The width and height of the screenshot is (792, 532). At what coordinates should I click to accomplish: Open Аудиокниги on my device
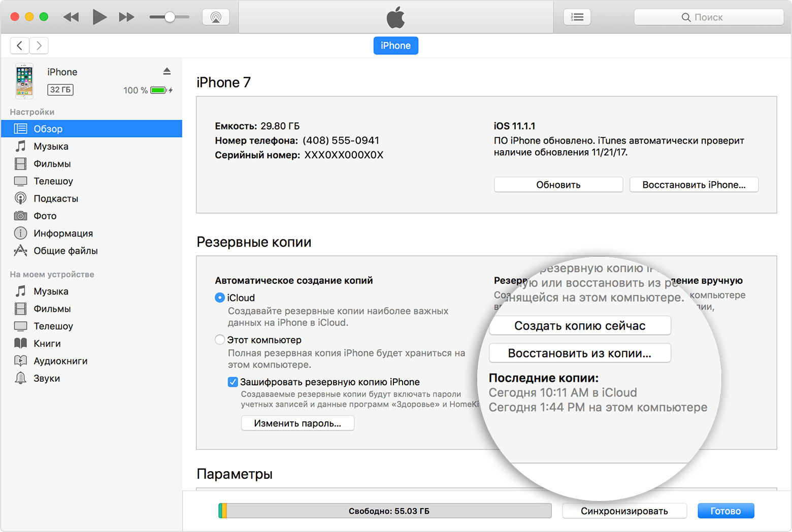click(60, 361)
